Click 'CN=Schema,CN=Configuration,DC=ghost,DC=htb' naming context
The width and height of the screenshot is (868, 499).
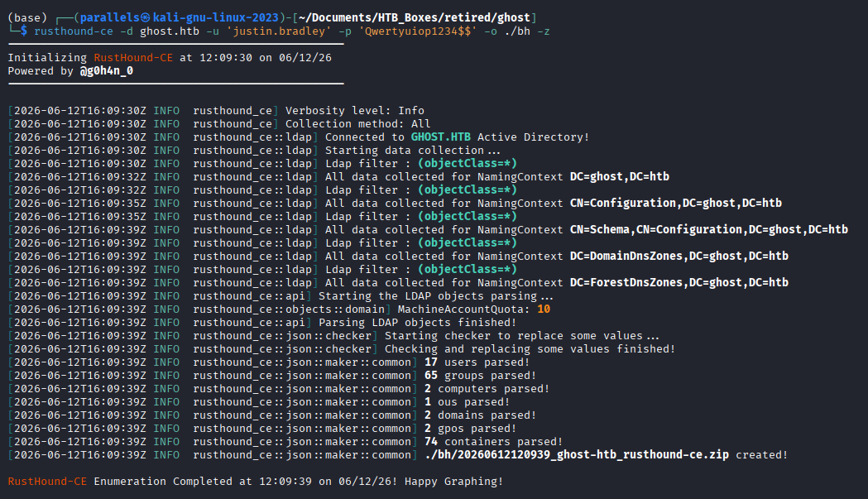click(709, 230)
